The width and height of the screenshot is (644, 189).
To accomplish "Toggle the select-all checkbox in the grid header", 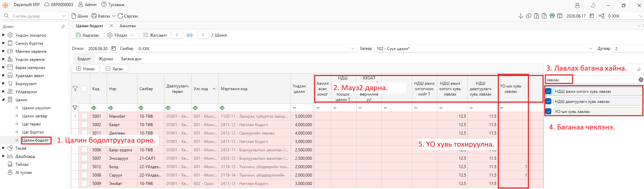I will [x=84, y=89].
